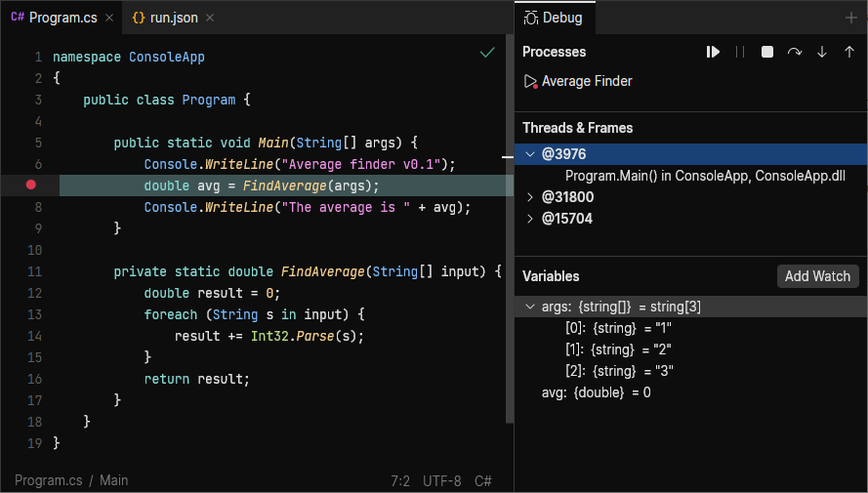The image size is (868, 493).
Task: Add a new panel tab with plus
Action: tap(850, 18)
